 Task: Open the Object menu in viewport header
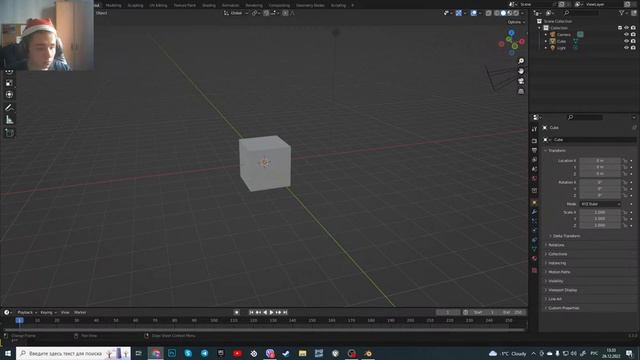102,13
